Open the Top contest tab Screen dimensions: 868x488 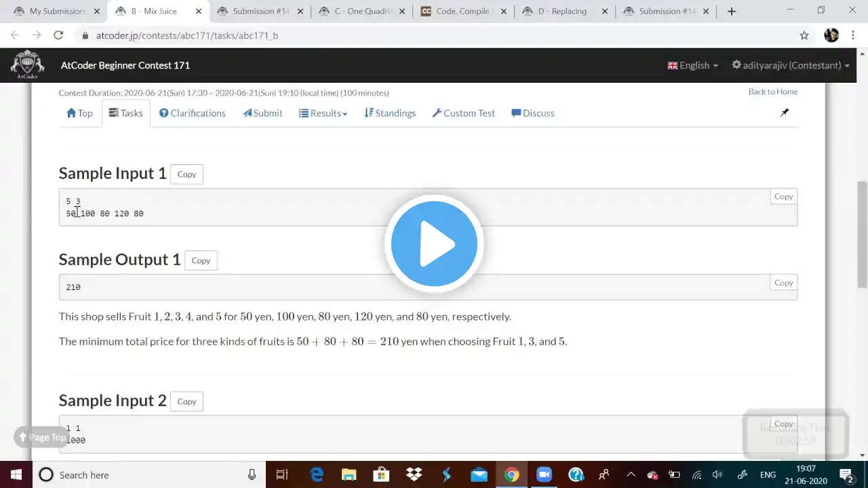point(79,113)
